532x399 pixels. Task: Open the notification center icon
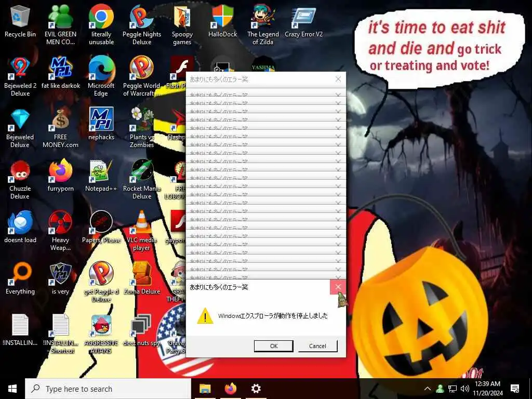515,389
